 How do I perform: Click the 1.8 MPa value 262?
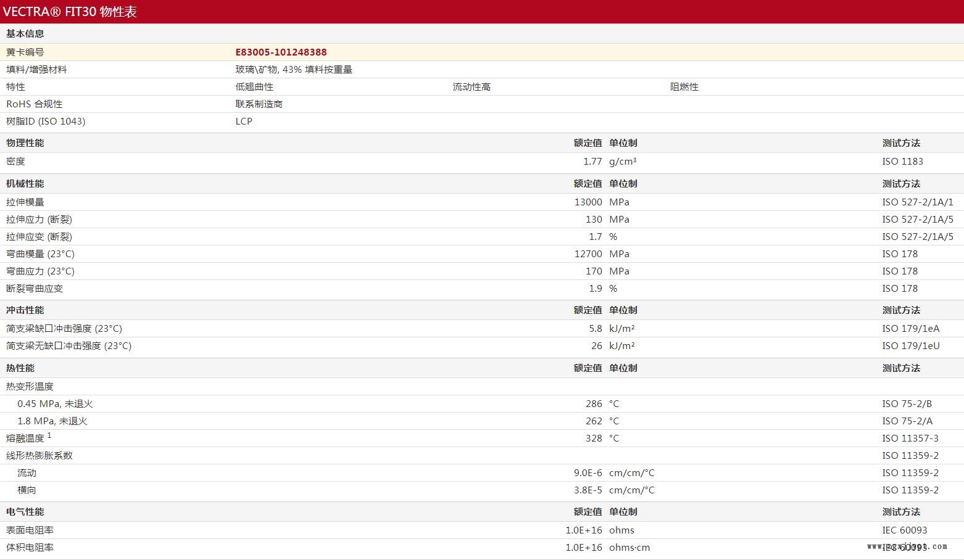click(x=594, y=421)
